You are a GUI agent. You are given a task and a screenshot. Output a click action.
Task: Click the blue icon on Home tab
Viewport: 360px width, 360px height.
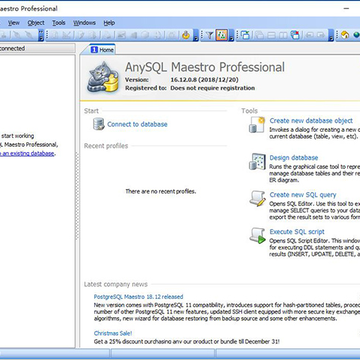point(95,50)
